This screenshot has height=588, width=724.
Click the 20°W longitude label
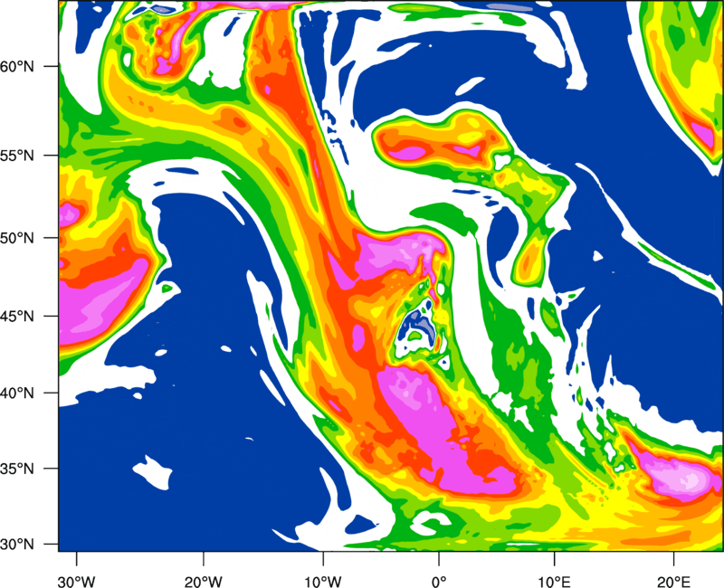tap(203, 582)
